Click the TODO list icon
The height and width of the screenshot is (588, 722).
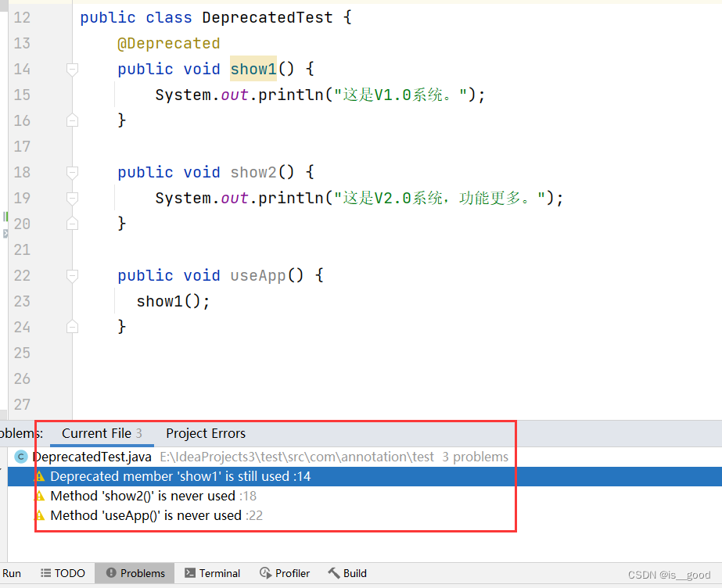coord(45,573)
